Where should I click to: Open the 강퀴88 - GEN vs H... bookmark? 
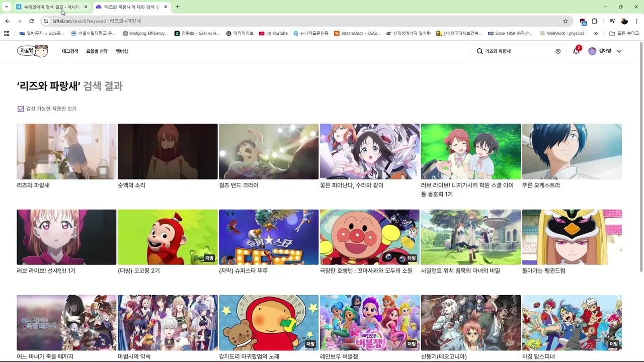[x=197, y=33]
